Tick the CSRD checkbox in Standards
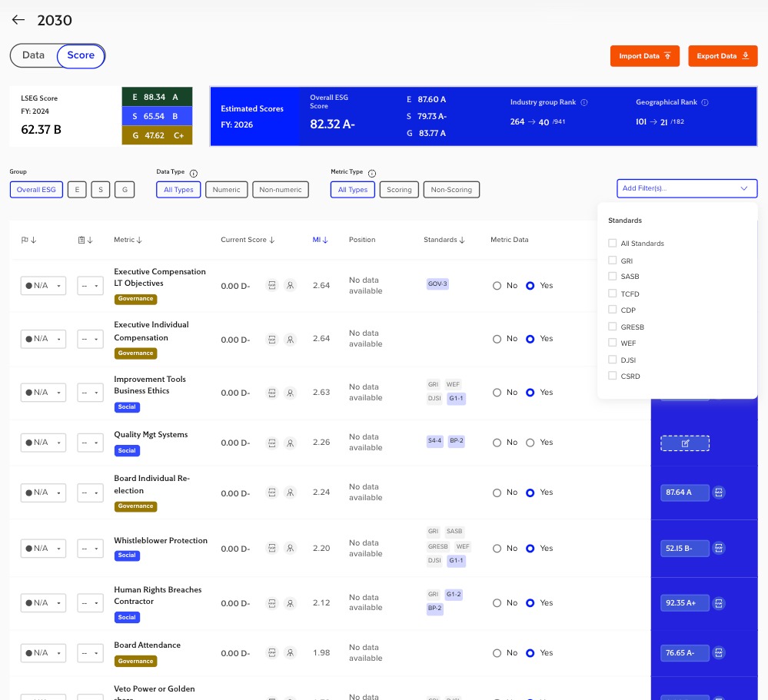This screenshot has height=700, width=768. [612, 376]
